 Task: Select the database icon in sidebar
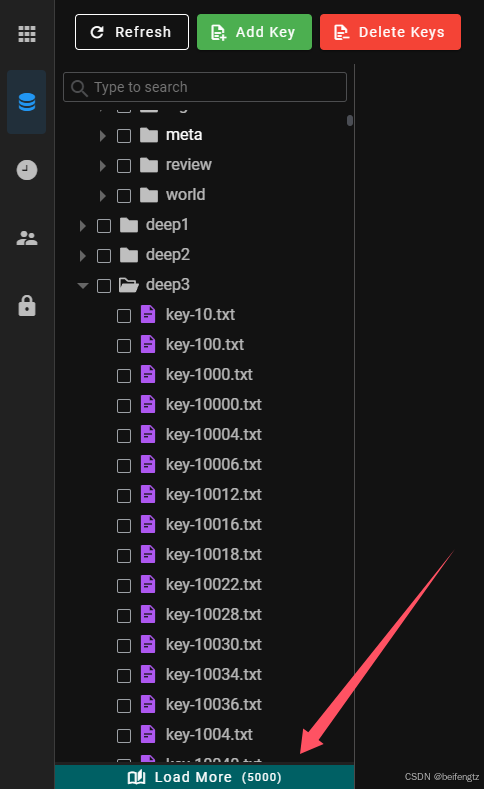click(27, 102)
